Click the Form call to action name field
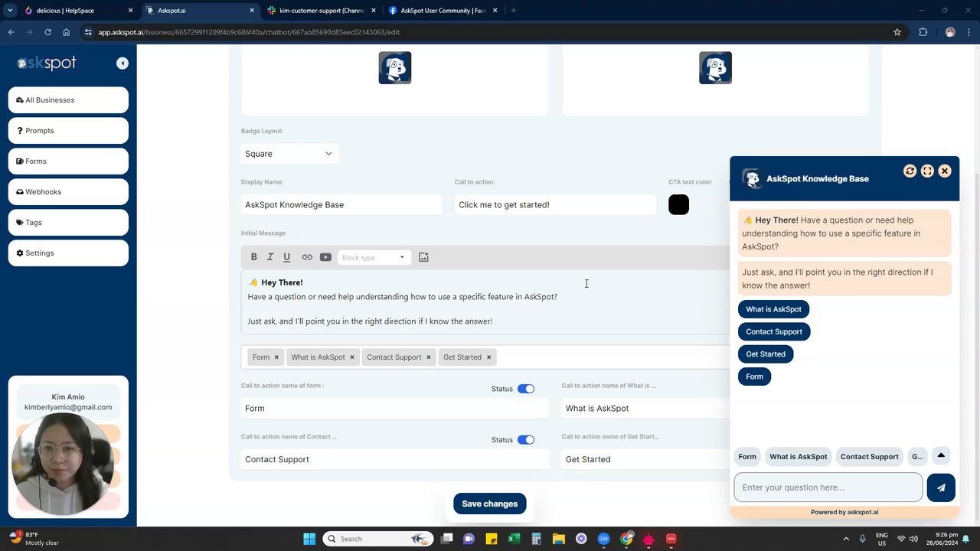Viewport: 980px width, 551px height. (x=395, y=409)
